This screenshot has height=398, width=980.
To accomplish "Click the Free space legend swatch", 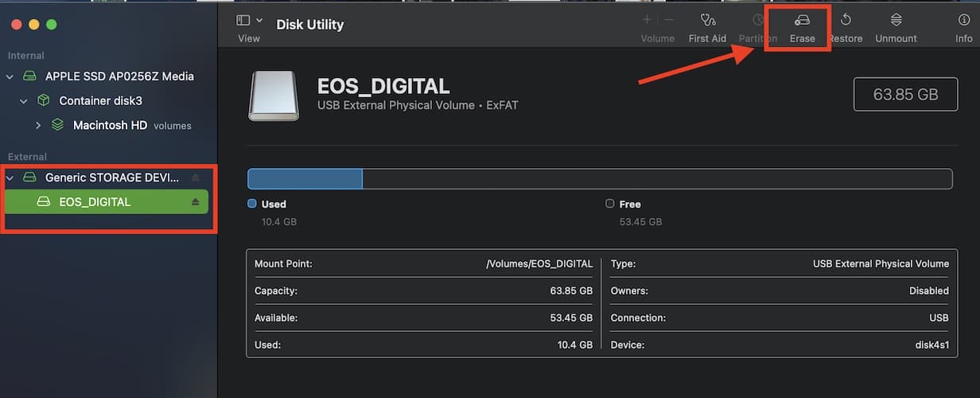I will pyautogui.click(x=610, y=204).
